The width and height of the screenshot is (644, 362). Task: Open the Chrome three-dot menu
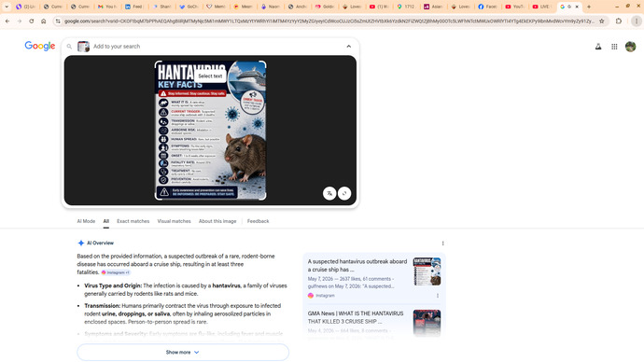(x=637, y=21)
